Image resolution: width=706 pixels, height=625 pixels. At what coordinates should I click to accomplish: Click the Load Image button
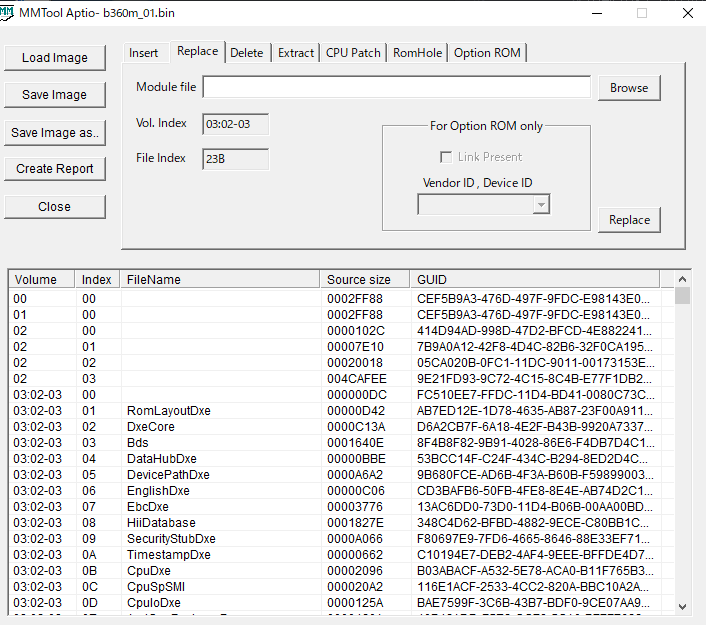[55, 58]
